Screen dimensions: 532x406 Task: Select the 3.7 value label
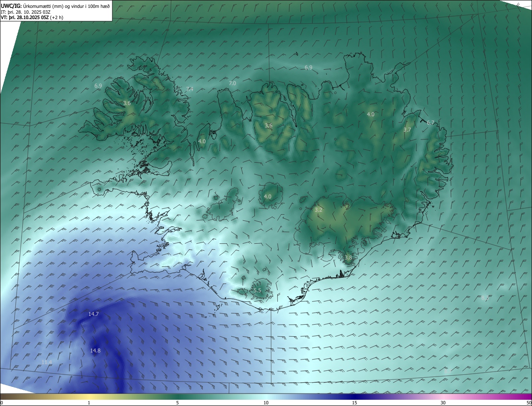click(407, 130)
